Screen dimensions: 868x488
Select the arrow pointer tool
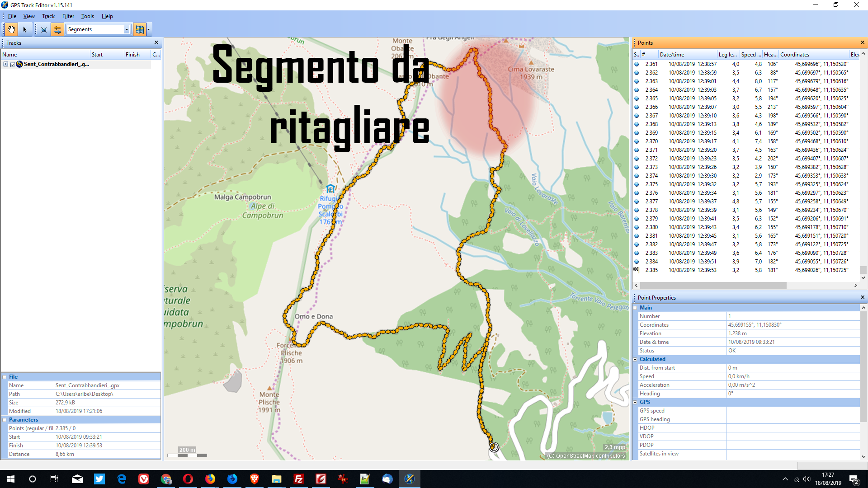[25, 29]
